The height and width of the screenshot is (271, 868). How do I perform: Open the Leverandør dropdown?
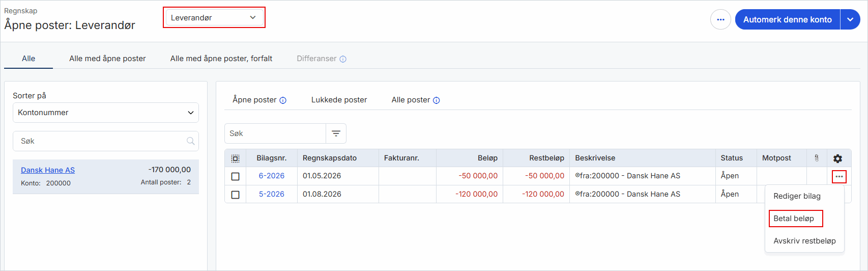coord(214,18)
